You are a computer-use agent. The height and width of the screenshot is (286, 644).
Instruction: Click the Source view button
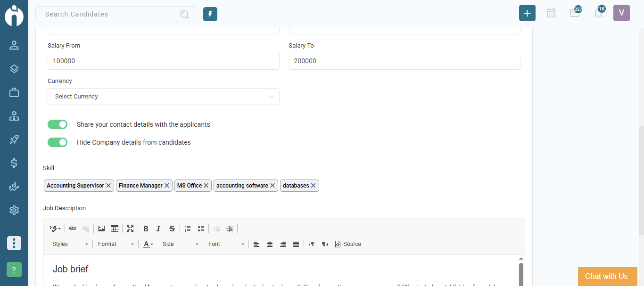point(348,244)
